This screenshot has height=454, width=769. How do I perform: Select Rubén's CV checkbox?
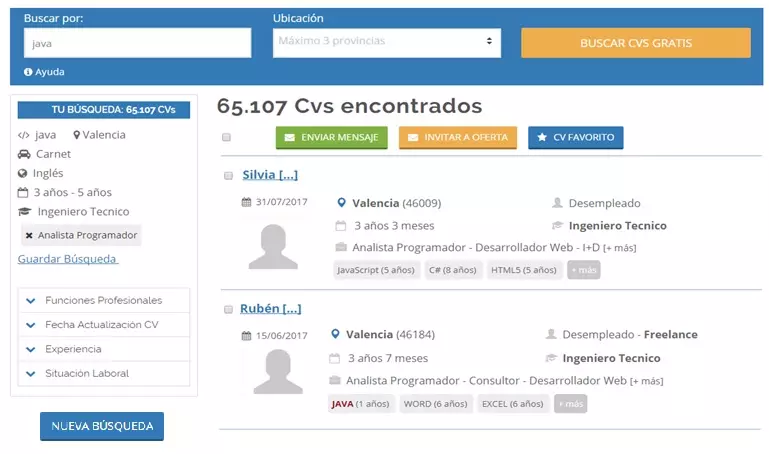point(229,309)
